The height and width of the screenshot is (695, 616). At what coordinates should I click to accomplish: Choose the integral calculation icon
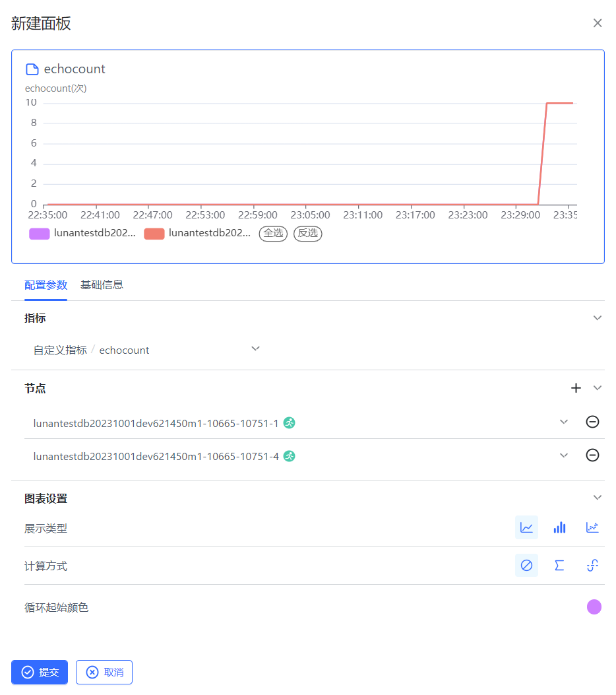pyautogui.click(x=592, y=566)
